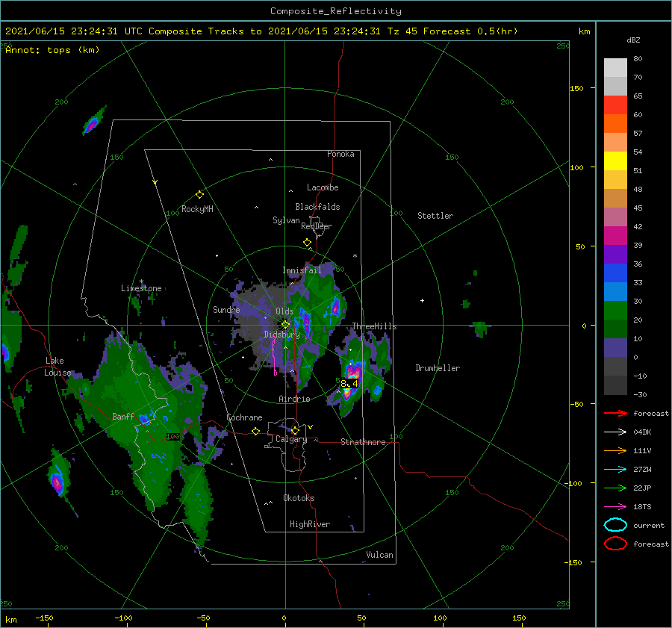Viewport: 672px width, 628px height.
Task: Click the yellow diamond marker below RedDeer
Action: click(x=307, y=243)
